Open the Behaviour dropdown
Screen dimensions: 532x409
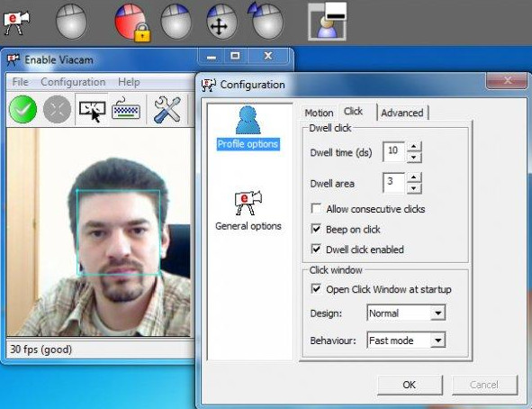[406, 340]
